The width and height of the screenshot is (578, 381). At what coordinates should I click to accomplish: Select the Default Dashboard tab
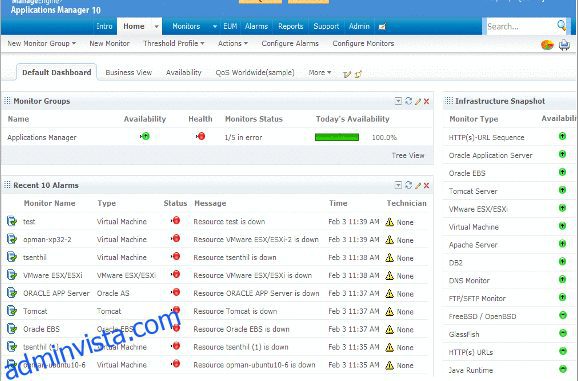click(x=56, y=72)
